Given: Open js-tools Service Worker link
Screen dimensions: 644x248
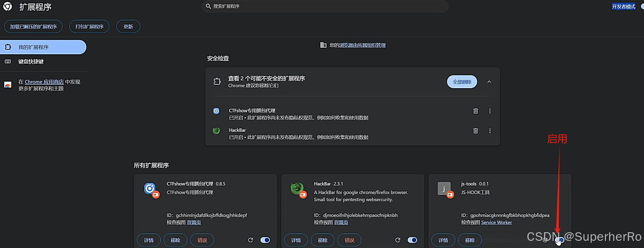Looking at the screenshot, I should pyautogui.click(x=496, y=223).
